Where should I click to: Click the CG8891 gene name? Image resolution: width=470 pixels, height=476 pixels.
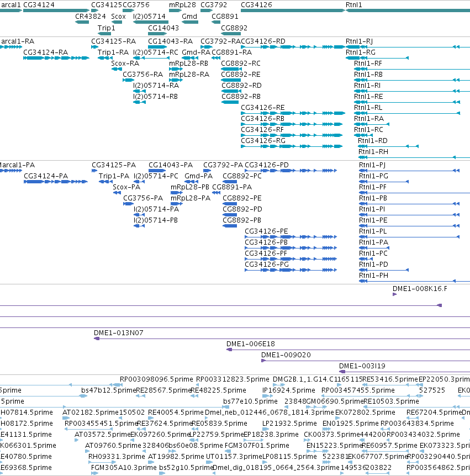coord(225,17)
